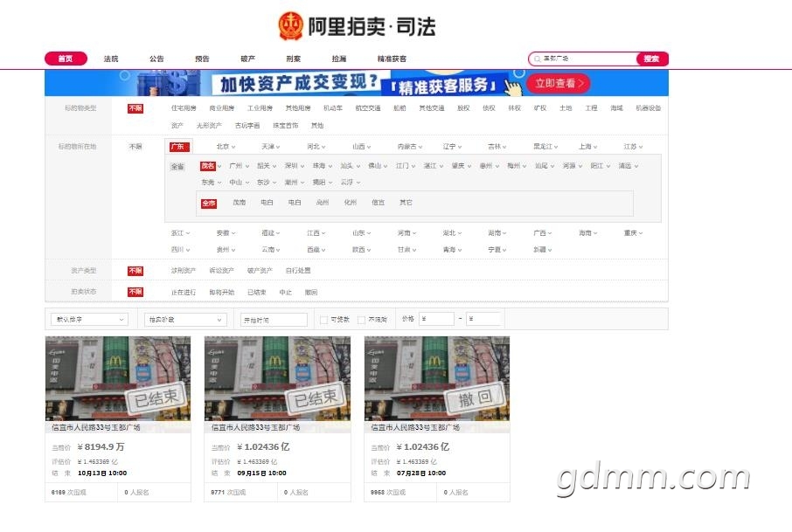The height and width of the screenshot is (532, 792).
Task: Expand the 广州 city dropdown
Action: (240, 166)
